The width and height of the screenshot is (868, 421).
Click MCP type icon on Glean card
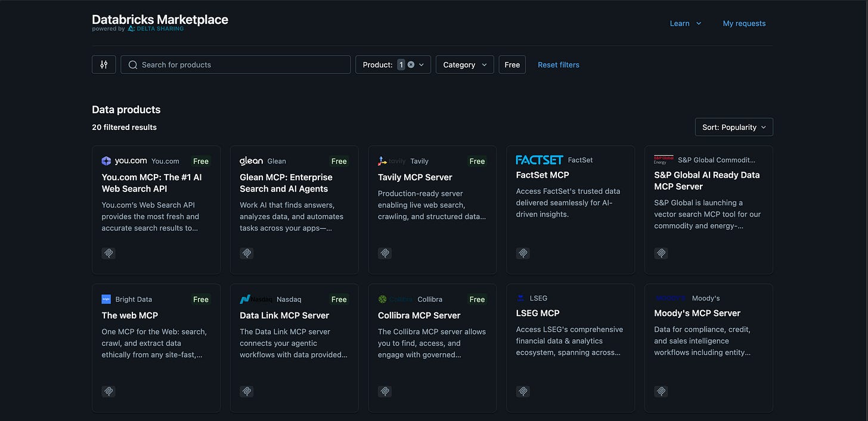point(247,253)
